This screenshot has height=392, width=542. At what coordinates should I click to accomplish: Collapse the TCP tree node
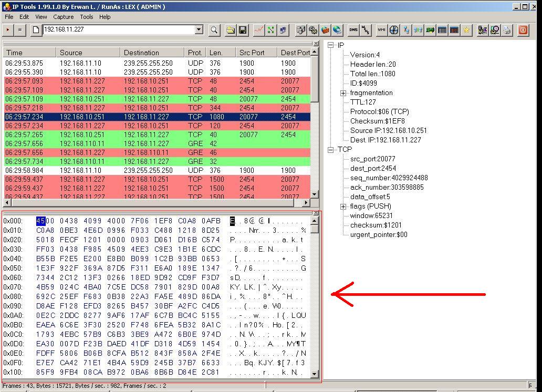tap(331, 150)
